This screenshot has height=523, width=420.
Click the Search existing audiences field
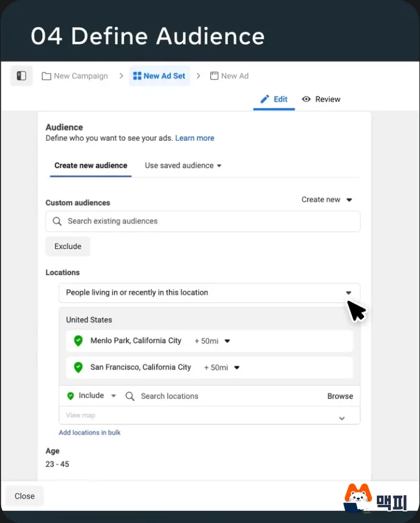[x=202, y=221]
